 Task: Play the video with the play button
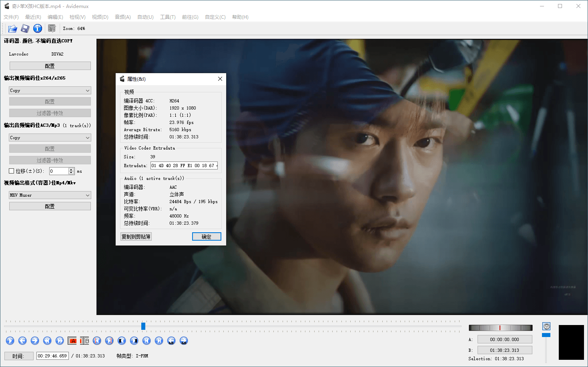pos(10,341)
